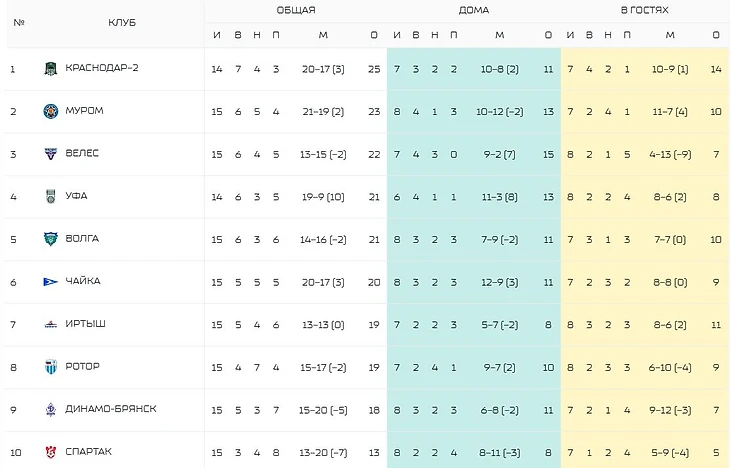Open the УФА team name link

(77, 196)
